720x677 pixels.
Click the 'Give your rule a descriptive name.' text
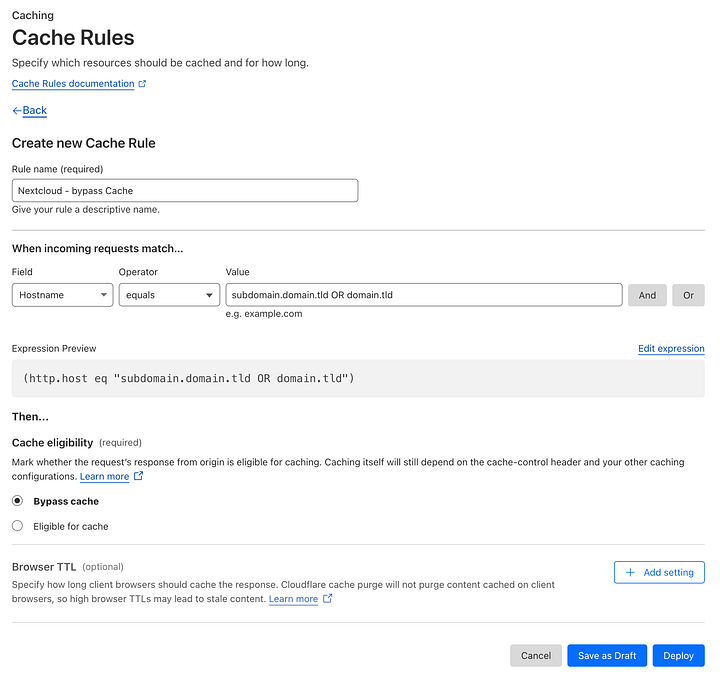[86, 209]
